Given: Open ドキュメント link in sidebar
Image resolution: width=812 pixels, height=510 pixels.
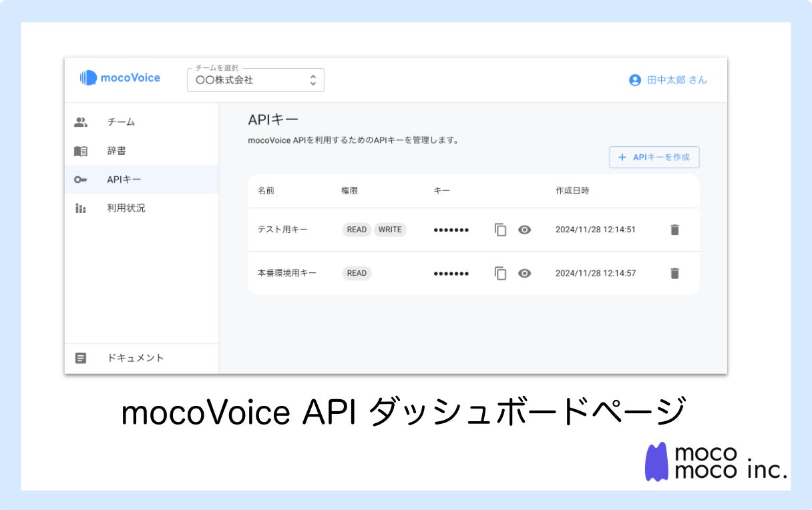Looking at the screenshot, I should coord(142,358).
